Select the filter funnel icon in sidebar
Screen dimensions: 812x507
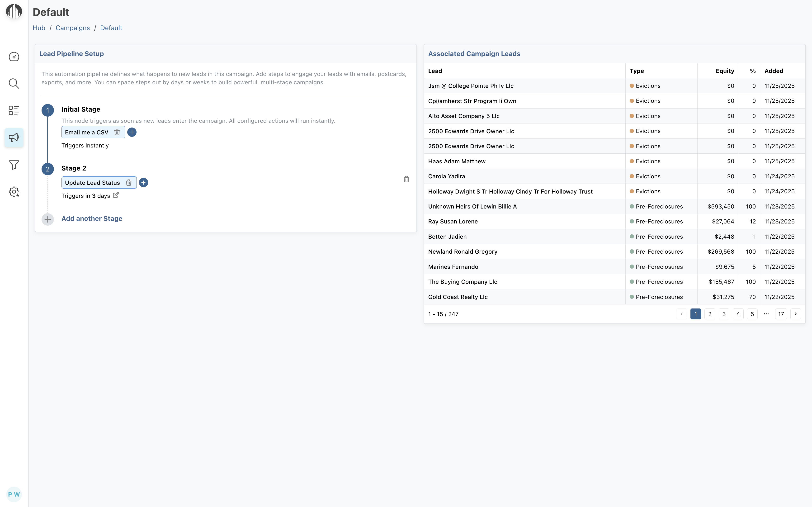pos(14,165)
